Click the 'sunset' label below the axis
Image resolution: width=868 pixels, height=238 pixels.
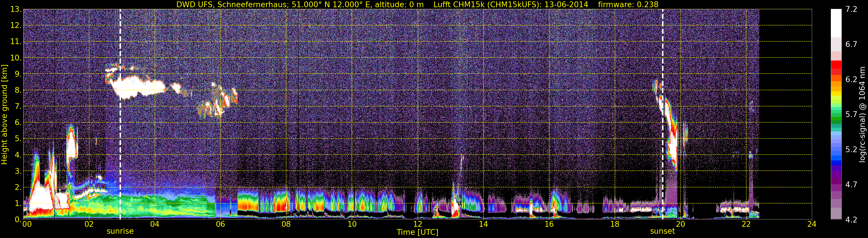pos(663,231)
